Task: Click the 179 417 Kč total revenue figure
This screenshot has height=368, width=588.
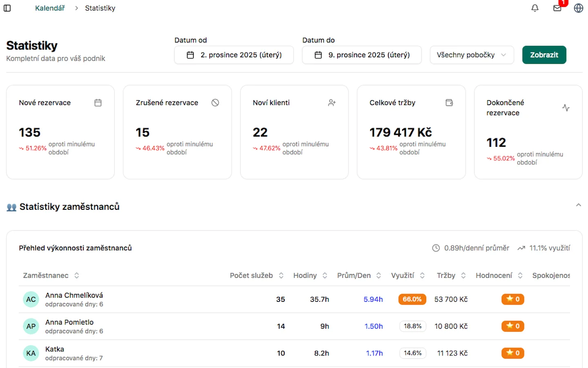Action: pyautogui.click(x=401, y=132)
